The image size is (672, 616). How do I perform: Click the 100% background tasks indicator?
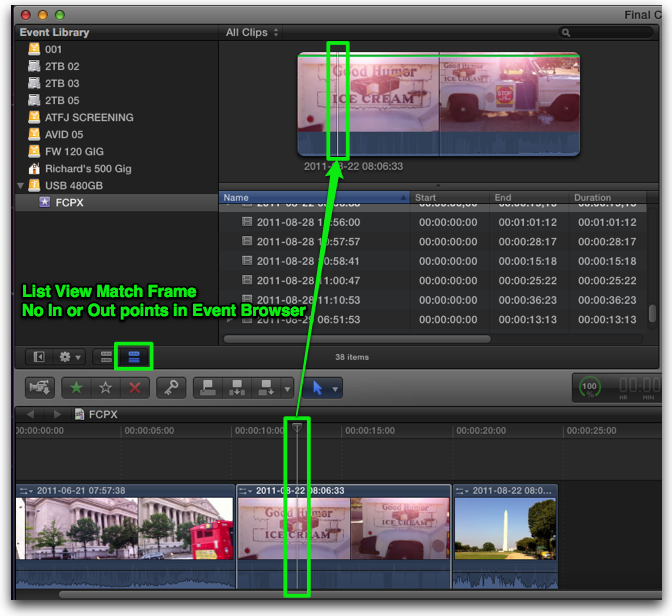click(x=590, y=388)
